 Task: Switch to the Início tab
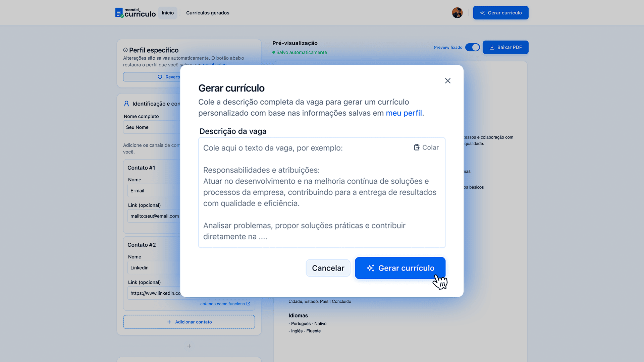tap(167, 13)
